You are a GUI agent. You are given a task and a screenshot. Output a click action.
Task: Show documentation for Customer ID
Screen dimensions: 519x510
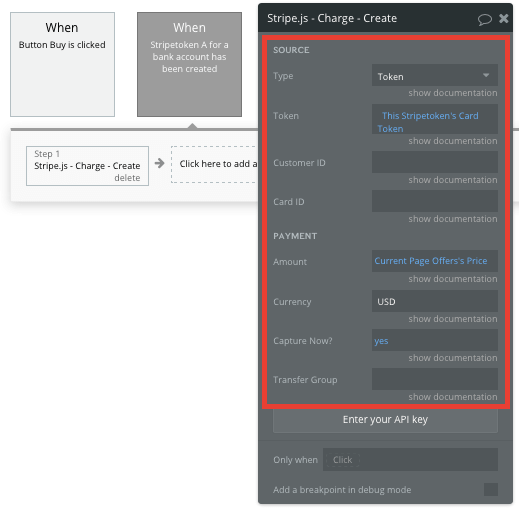point(453,180)
